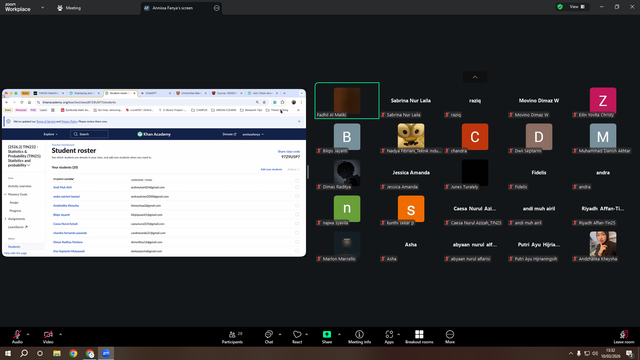Open options icon on shared screen tab
The height and width of the screenshot is (360, 640).
point(216,8)
